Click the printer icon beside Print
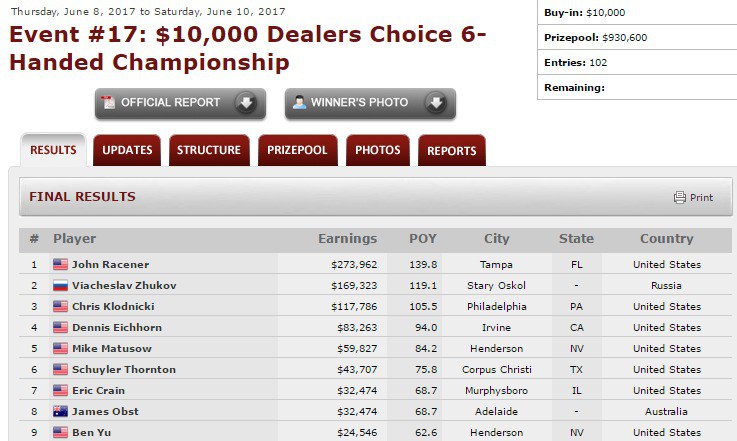The image size is (737, 441). 680,198
